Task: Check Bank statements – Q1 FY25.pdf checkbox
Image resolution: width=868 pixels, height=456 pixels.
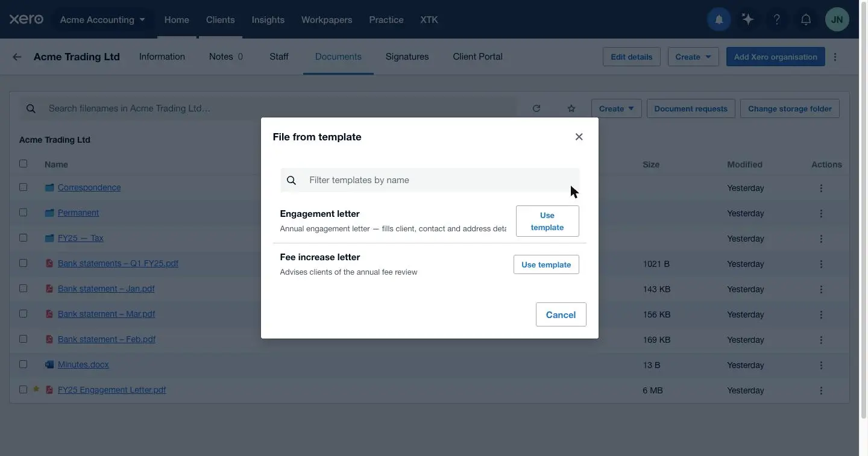Action: tap(23, 263)
